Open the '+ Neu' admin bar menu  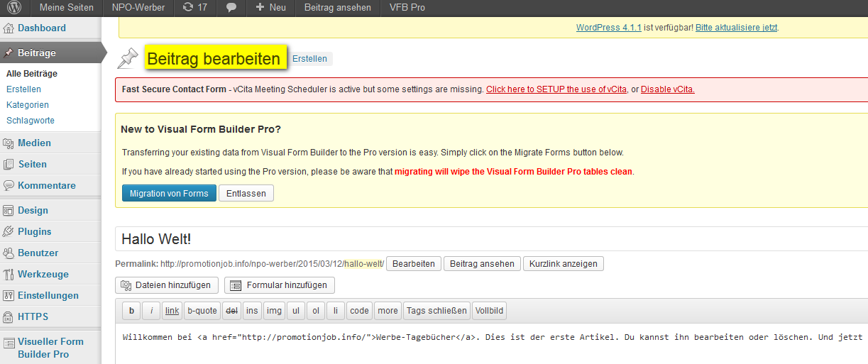pos(270,8)
